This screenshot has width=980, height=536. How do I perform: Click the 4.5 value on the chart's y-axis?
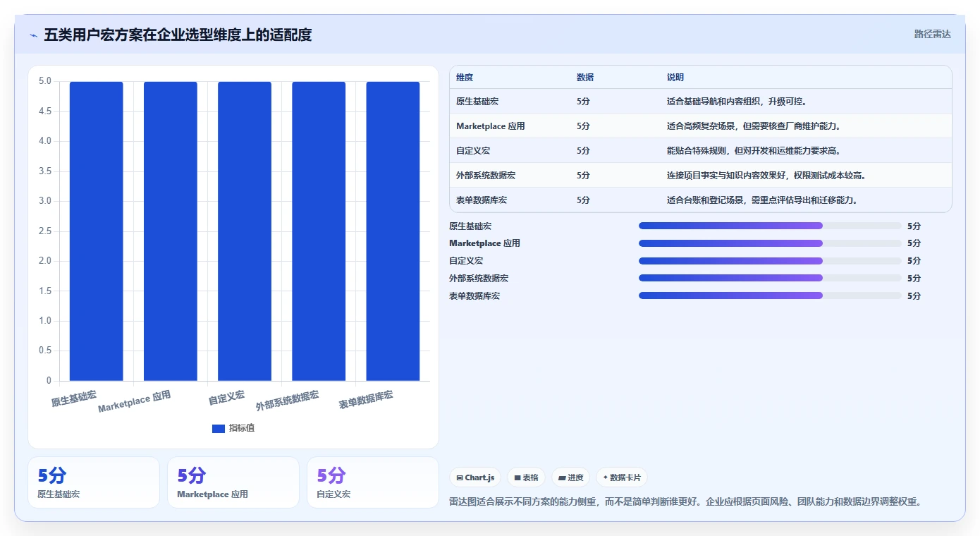click(x=45, y=111)
